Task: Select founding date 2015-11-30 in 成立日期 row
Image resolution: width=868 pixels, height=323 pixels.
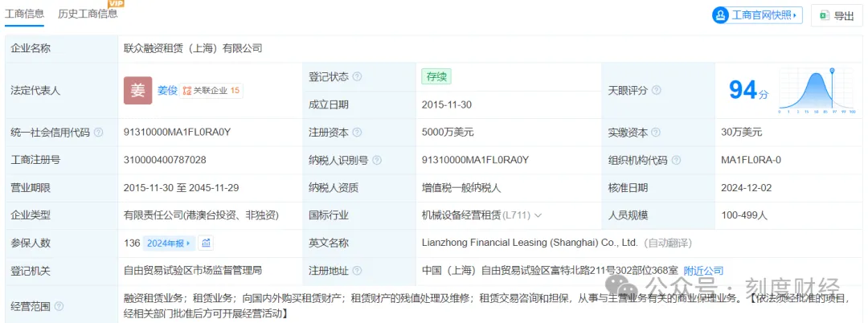Action: (x=447, y=104)
